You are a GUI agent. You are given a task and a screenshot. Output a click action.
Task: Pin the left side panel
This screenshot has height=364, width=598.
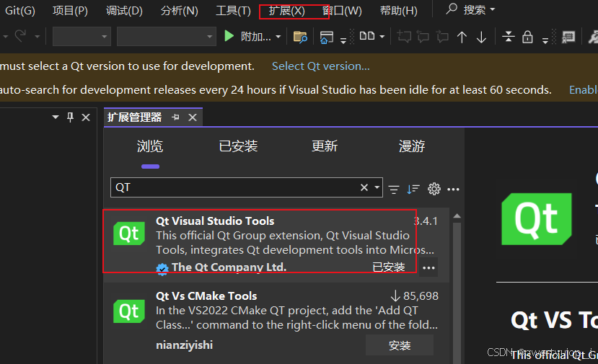coord(70,117)
